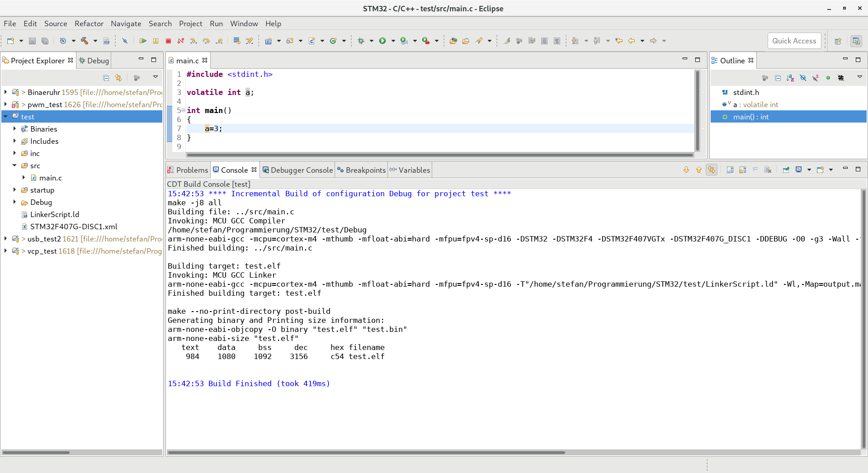The height and width of the screenshot is (473, 868).
Task: Click the Debug bug icon in toolbar
Action: (361, 41)
